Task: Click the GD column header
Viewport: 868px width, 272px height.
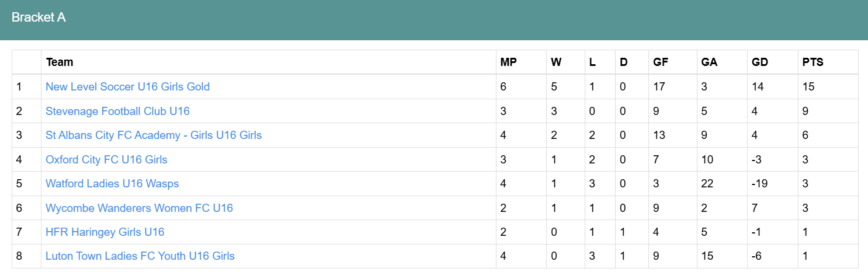Action: pyautogui.click(x=760, y=62)
